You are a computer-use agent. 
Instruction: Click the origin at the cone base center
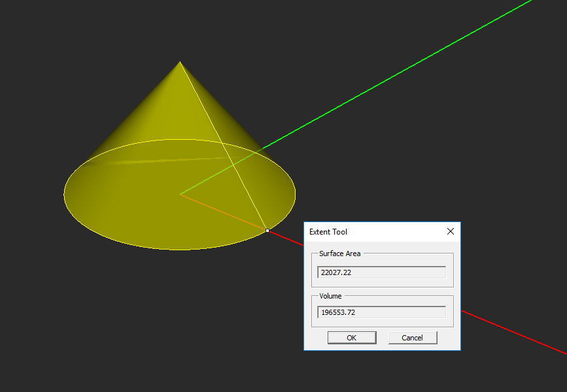tap(180, 195)
